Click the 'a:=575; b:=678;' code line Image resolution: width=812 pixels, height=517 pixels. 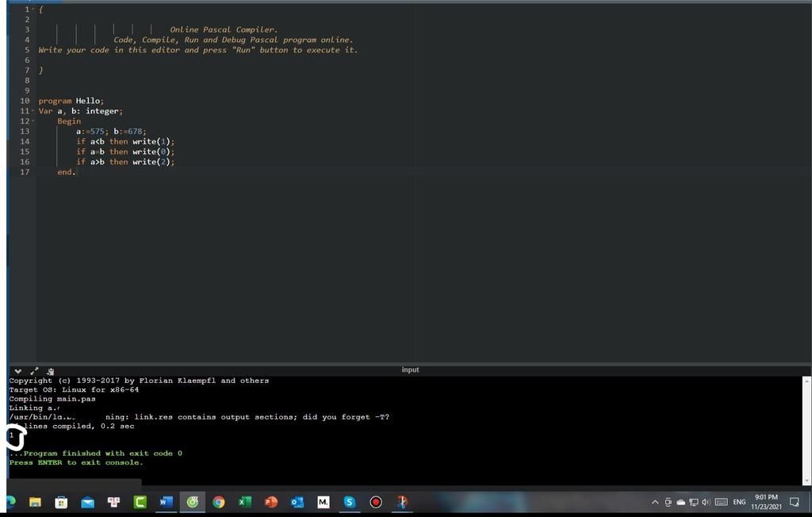[111, 132]
